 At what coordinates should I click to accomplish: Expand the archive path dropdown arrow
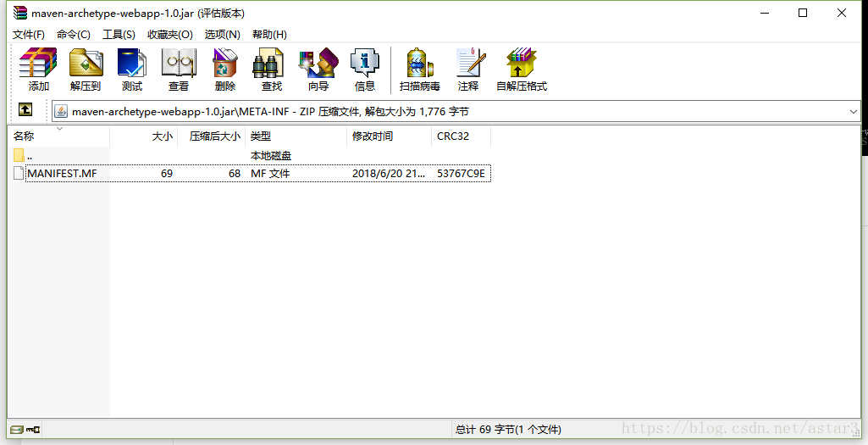(x=853, y=112)
